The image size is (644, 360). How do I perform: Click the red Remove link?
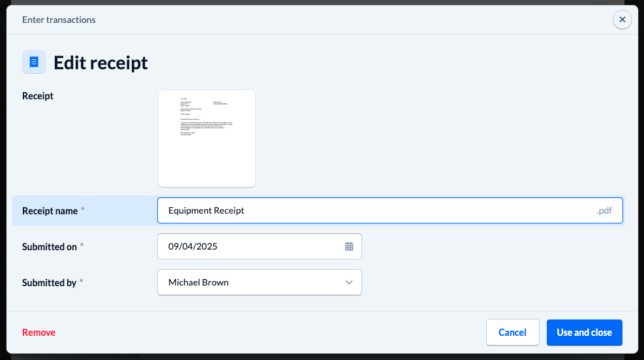click(38, 333)
